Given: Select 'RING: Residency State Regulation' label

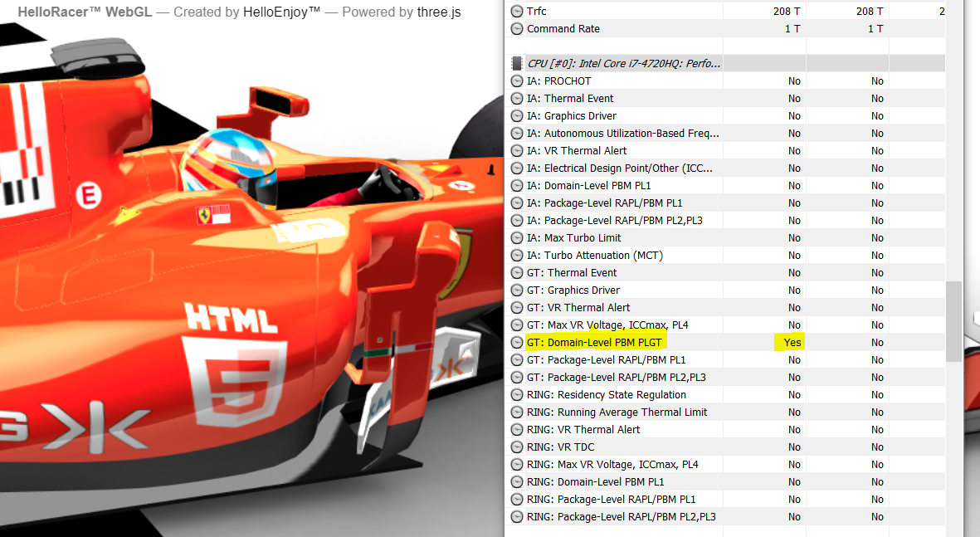Looking at the screenshot, I should (607, 395).
